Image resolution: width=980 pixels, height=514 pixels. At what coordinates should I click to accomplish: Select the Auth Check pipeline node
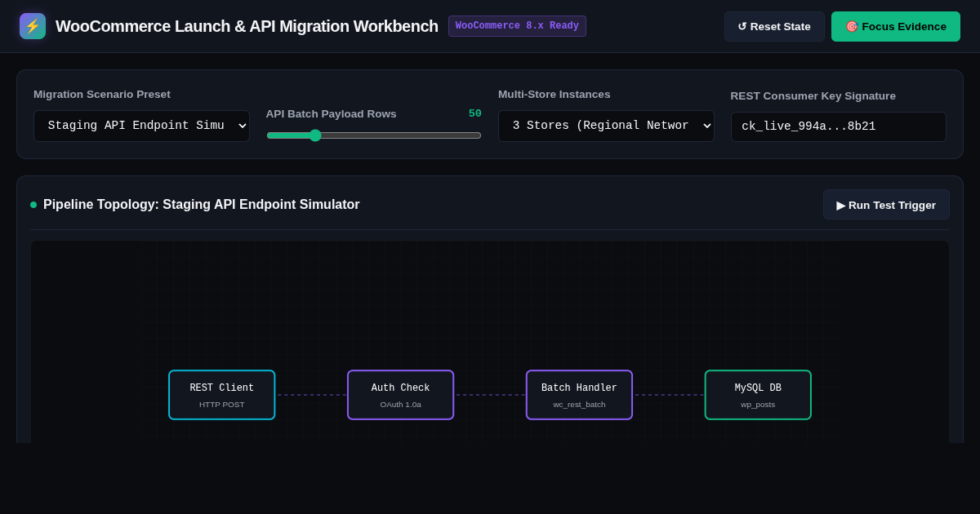[400, 395]
